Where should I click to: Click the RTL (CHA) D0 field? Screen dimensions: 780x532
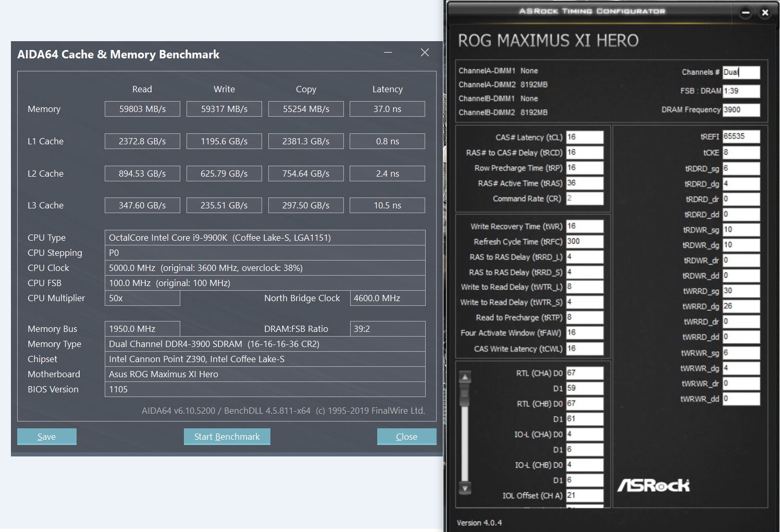(x=585, y=373)
